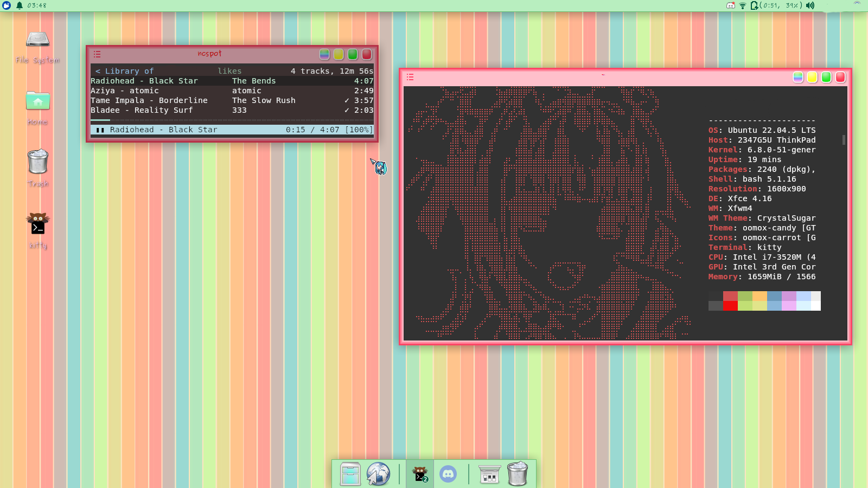Click the Discord tray icon in top panel
Image resolution: width=868 pixels, height=488 pixels.
(731, 5)
